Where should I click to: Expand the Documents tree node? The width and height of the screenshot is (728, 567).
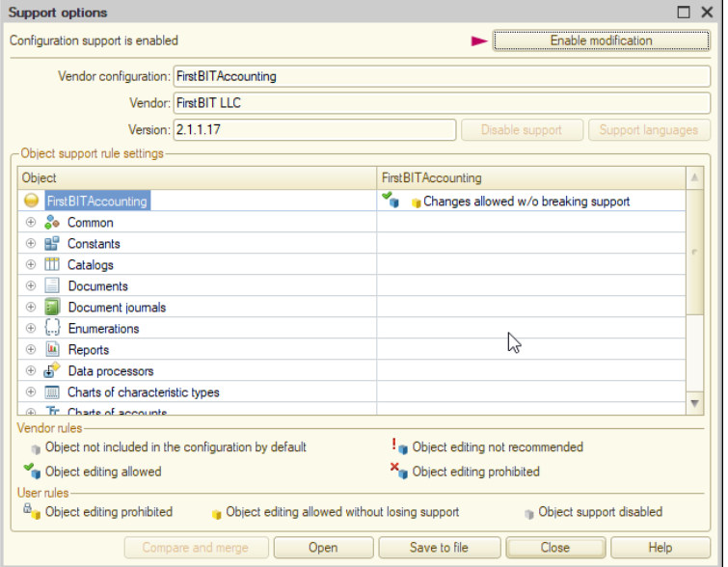31,285
